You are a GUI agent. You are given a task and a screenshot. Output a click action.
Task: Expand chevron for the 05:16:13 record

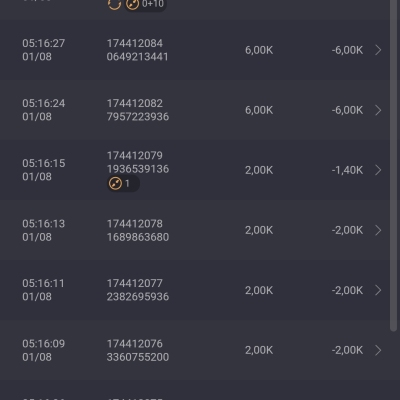click(378, 230)
